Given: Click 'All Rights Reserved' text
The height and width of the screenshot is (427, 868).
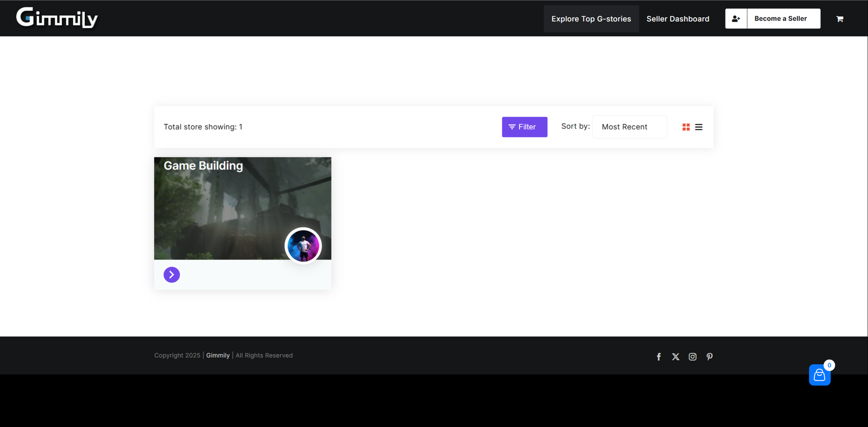Looking at the screenshot, I should point(264,355).
